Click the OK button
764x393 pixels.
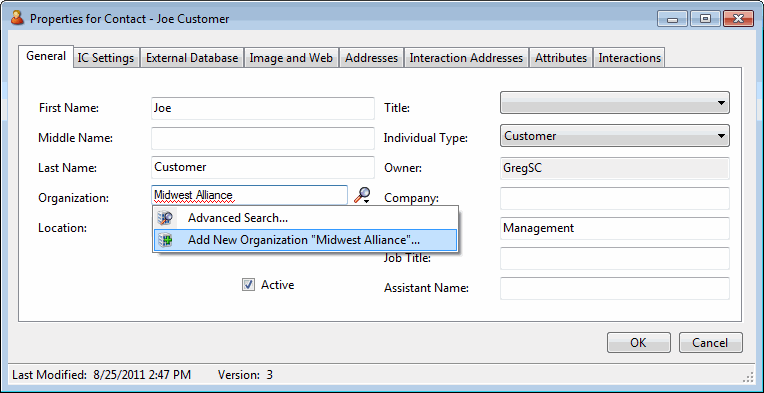638,343
